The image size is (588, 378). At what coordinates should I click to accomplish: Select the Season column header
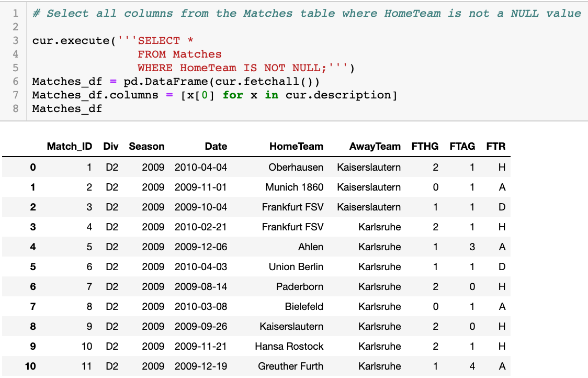146,146
